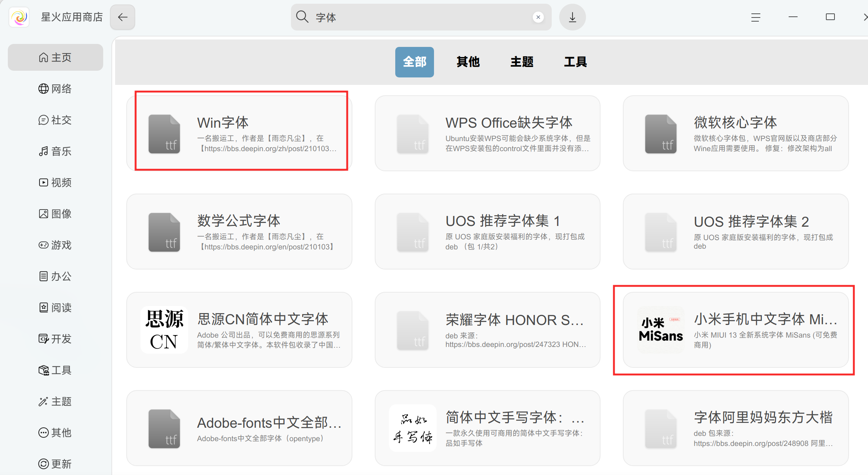Open the 游戏 games category
Viewport: 868px width, 475px height.
click(56, 245)
